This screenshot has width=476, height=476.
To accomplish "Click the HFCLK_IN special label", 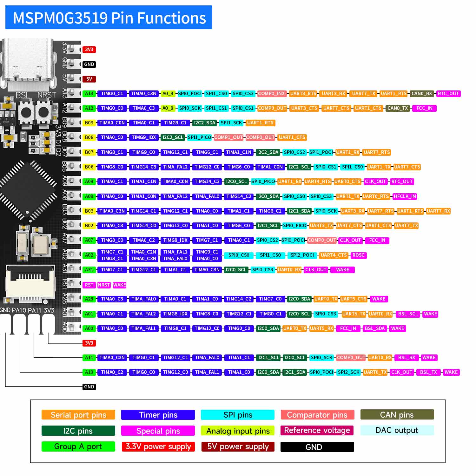I will click(405, 196).
